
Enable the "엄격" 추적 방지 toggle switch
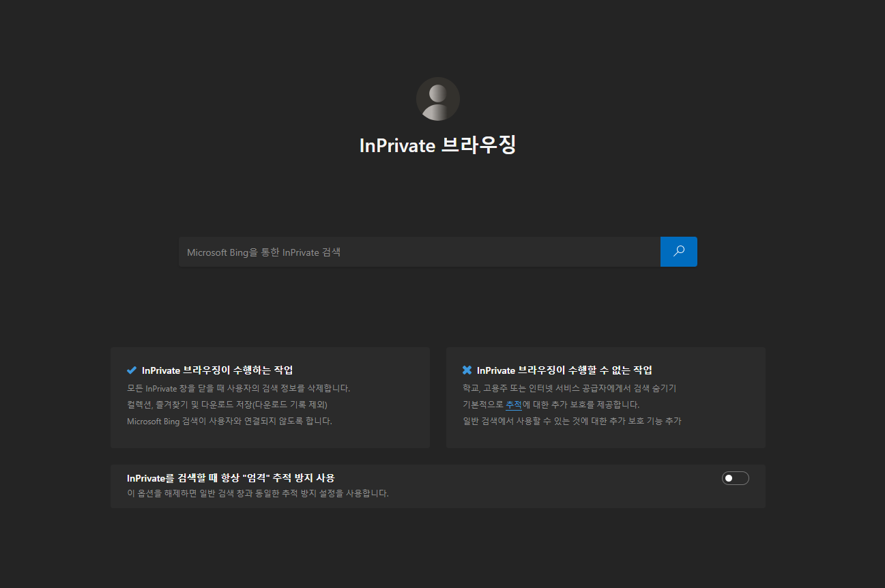pyautogui.click(x=735, y=478)
